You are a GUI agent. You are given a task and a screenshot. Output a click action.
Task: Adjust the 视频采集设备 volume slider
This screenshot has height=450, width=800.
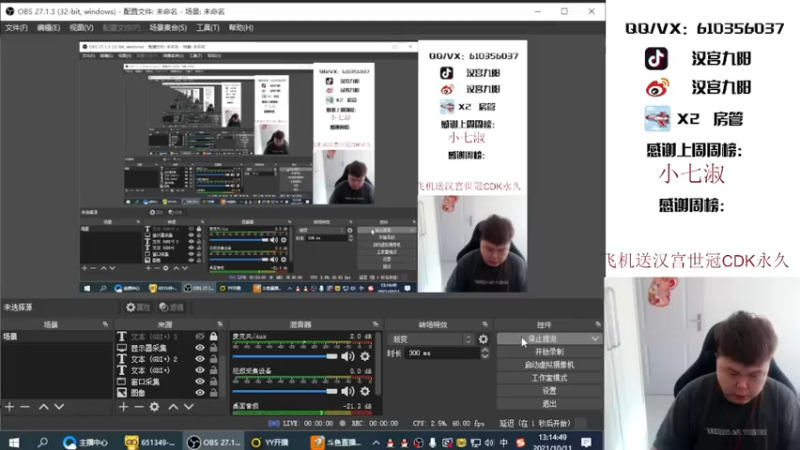(285, 391)
